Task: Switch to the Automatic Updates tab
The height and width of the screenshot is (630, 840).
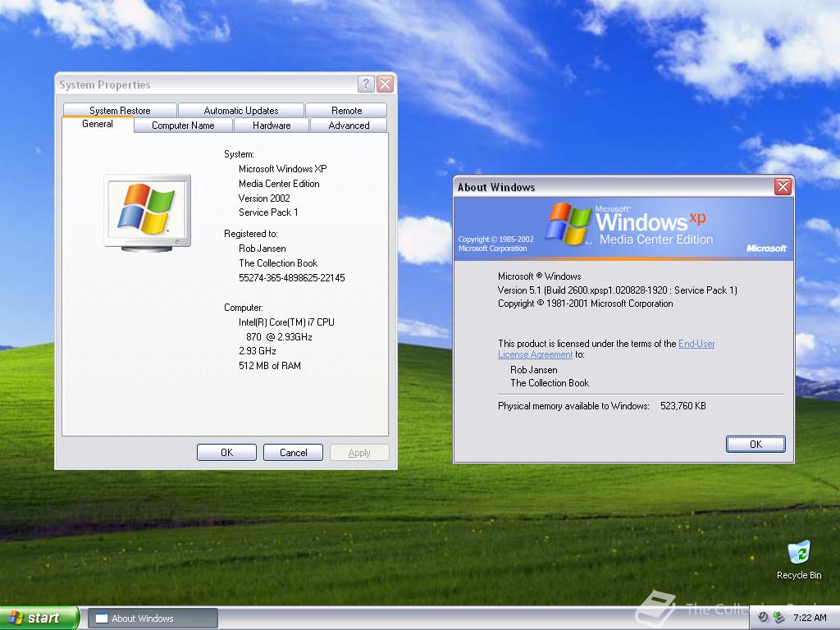Action: [240, 109]
